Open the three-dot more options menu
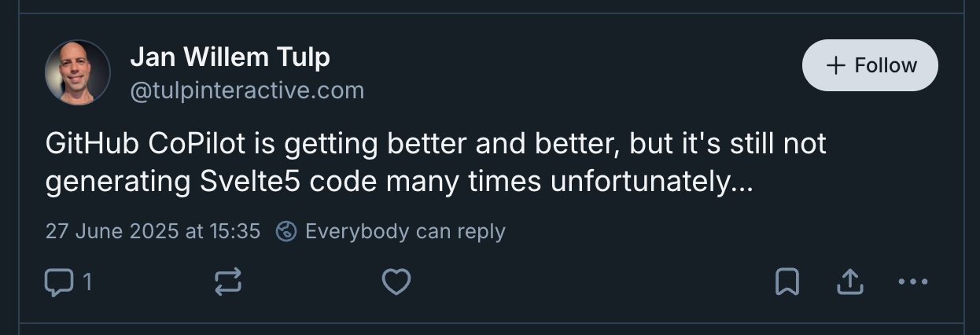 click(x=912, y=282)
